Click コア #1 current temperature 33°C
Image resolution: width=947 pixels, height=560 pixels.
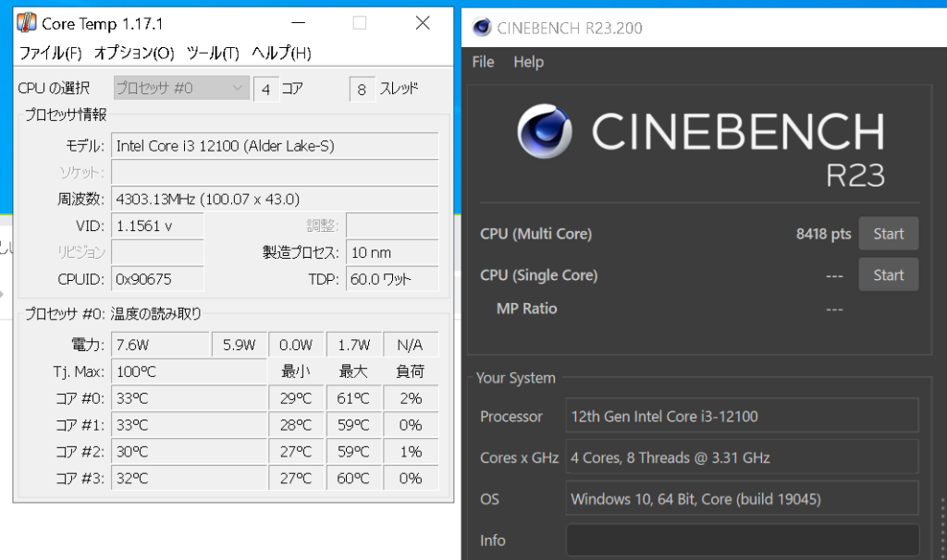(x=189, y=425)
